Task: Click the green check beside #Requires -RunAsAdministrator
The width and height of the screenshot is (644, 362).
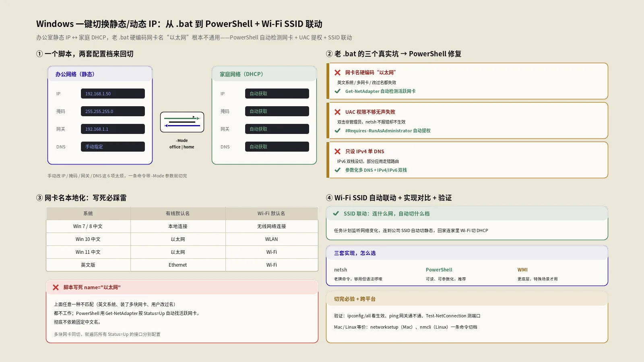Action: [337, 131]
